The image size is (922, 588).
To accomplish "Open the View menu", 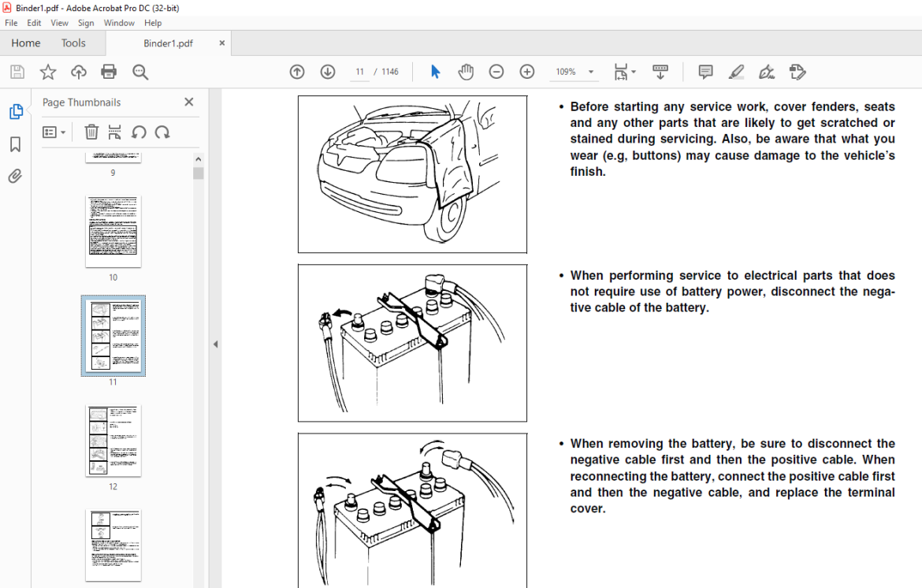I will (x=59, y=23).
